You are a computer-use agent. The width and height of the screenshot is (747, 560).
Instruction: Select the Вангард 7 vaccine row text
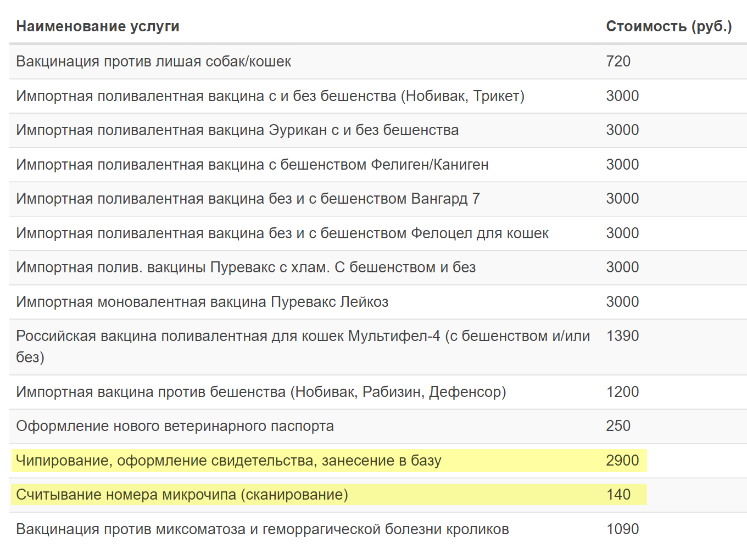pos(248,199)
